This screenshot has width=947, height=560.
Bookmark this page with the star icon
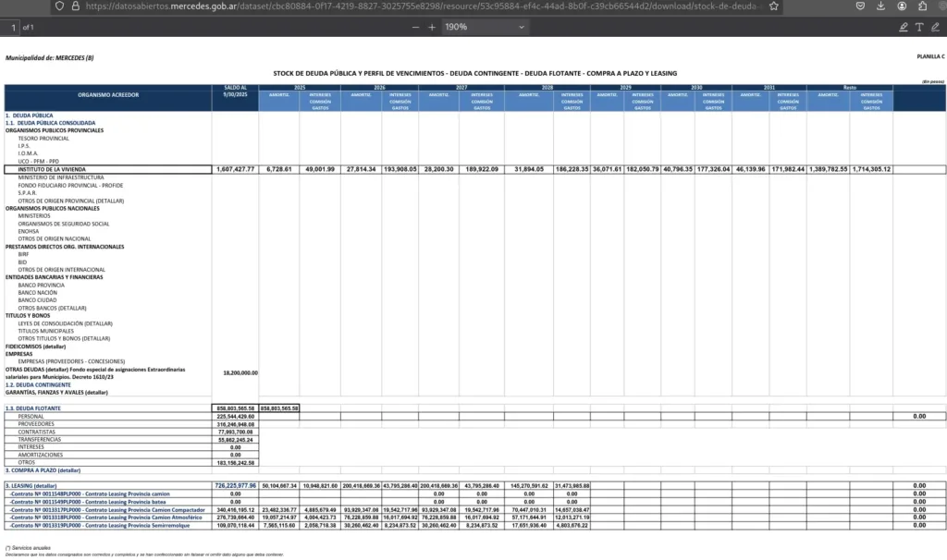tap(774, 6)
